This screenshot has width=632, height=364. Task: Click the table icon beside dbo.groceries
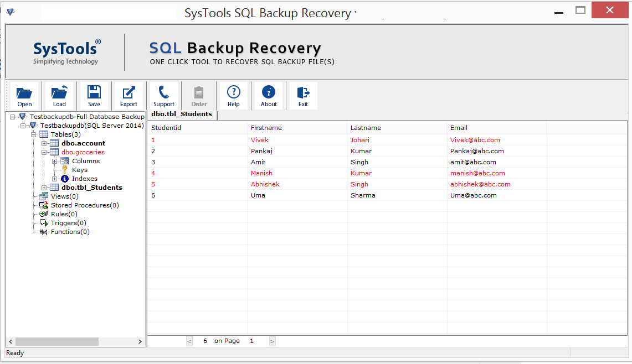(x=54, y=152)
